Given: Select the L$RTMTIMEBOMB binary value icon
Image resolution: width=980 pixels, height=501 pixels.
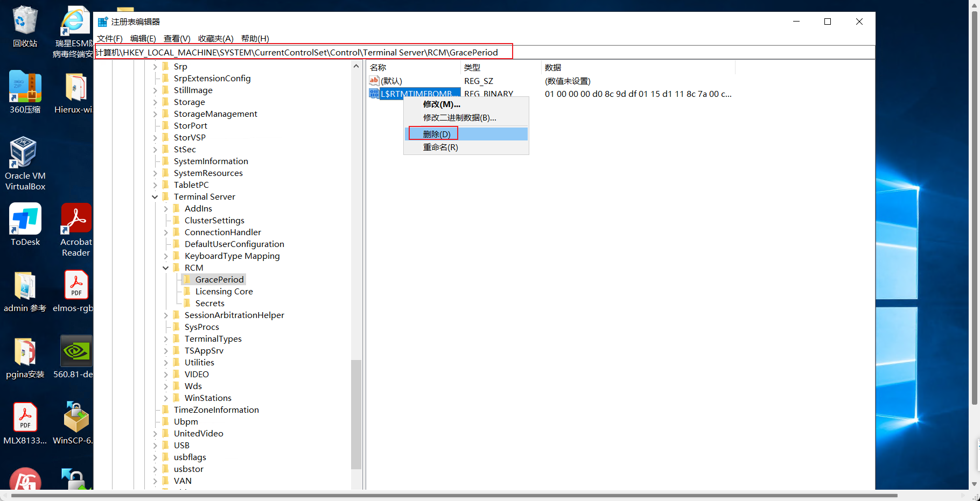Looking at the screenshot, I should [x=374, y=93].
